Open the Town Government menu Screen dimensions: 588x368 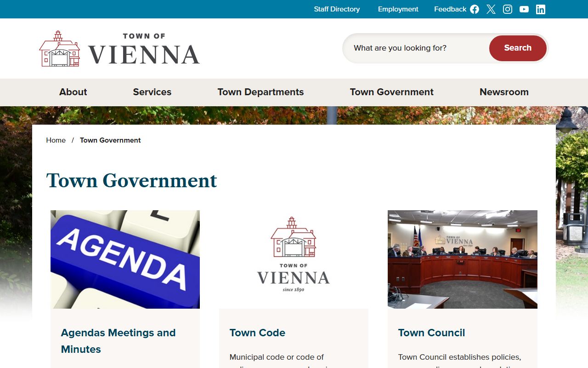(392, 92)
